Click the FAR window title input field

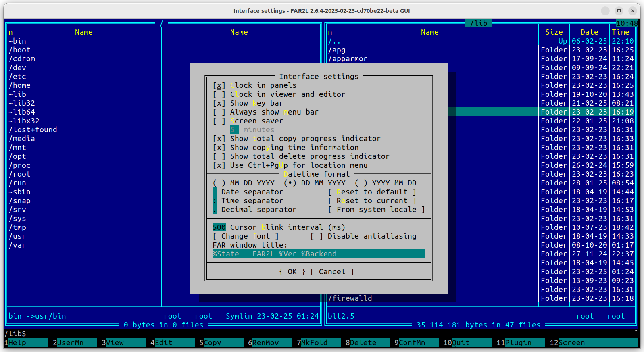[319, 254]
